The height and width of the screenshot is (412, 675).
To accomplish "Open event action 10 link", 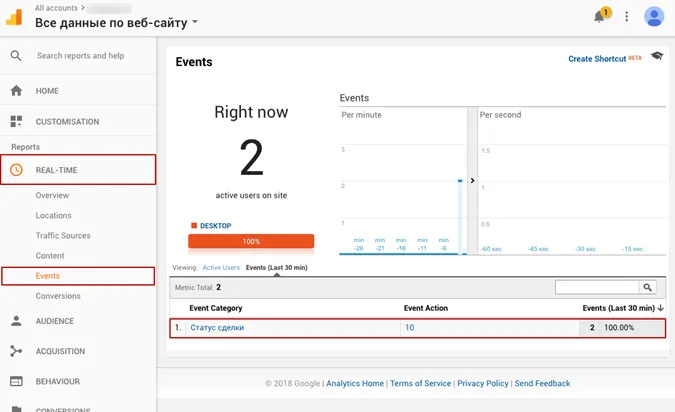I will (x=409, y=328).
